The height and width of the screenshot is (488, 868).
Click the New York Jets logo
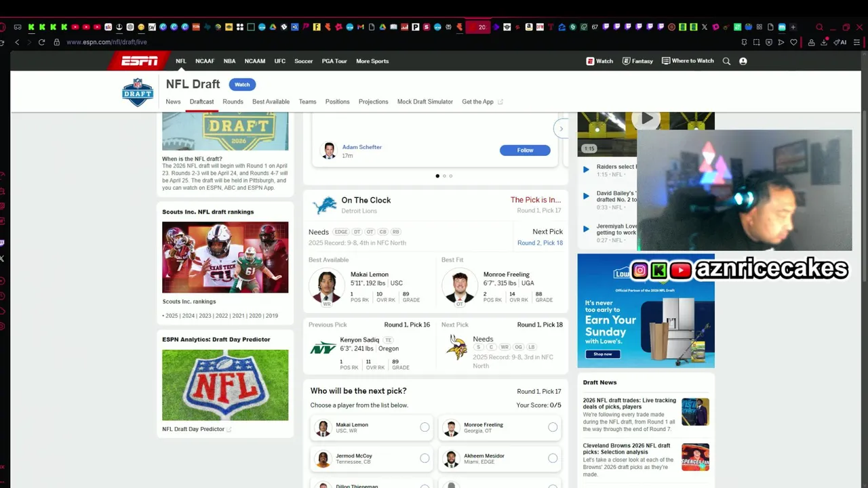[x=323, y=348]
